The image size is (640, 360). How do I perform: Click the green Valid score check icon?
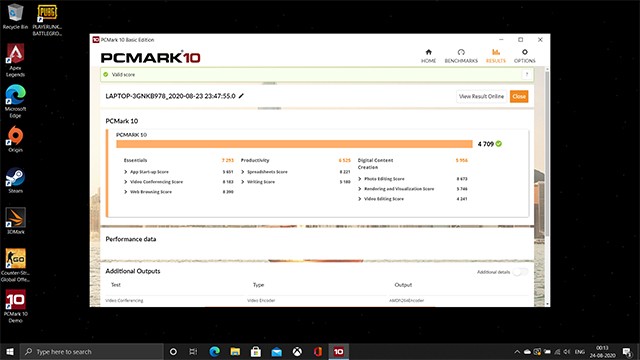pos(106,74)
